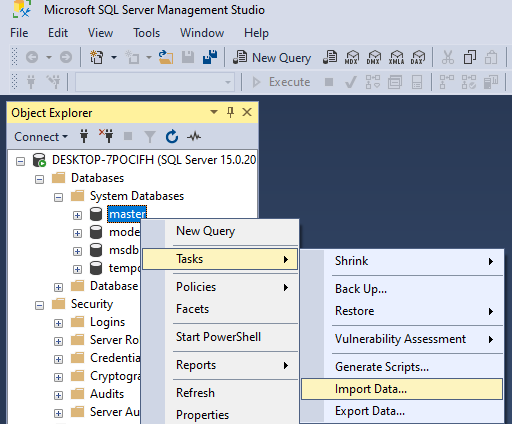Choose New Query in context menu
The width and height of the screenshot is (512, 424).
[220, 231]
